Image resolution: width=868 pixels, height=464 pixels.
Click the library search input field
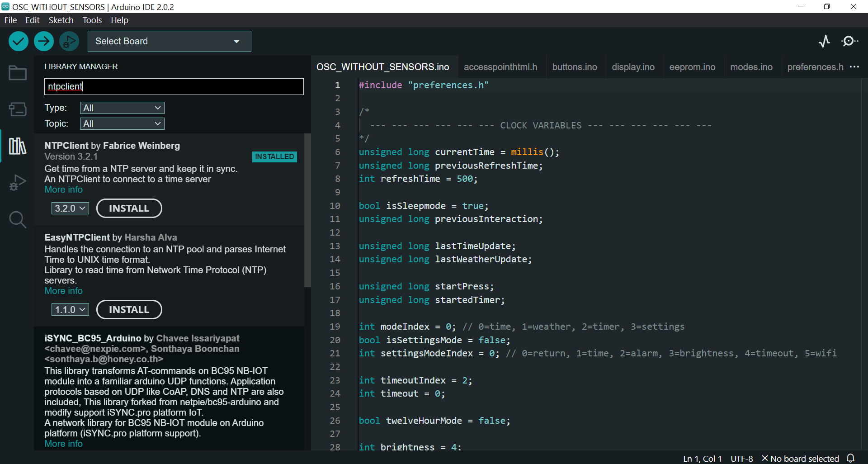[174, 86]
